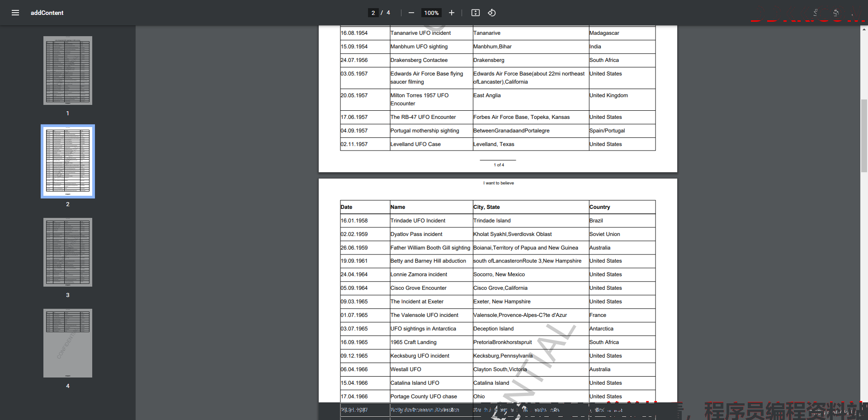Click 'Kecksburg UFO incident' cell
This screenshot has width=868, height=420.
(x=431, y=356)
